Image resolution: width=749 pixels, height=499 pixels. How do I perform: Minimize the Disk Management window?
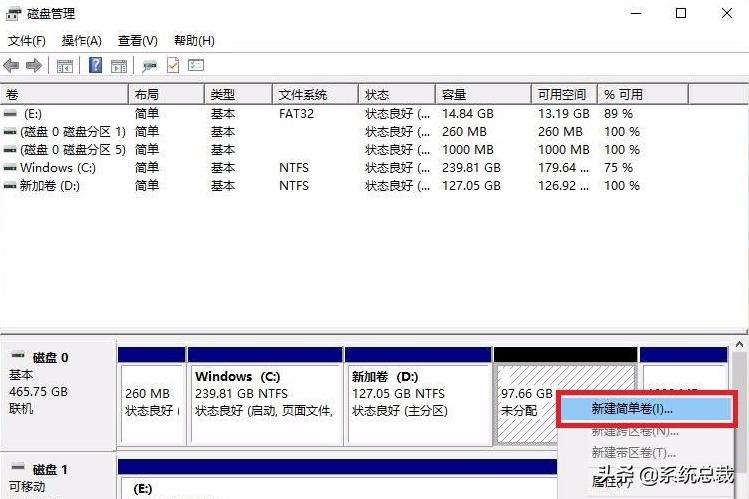click(636, 13)
